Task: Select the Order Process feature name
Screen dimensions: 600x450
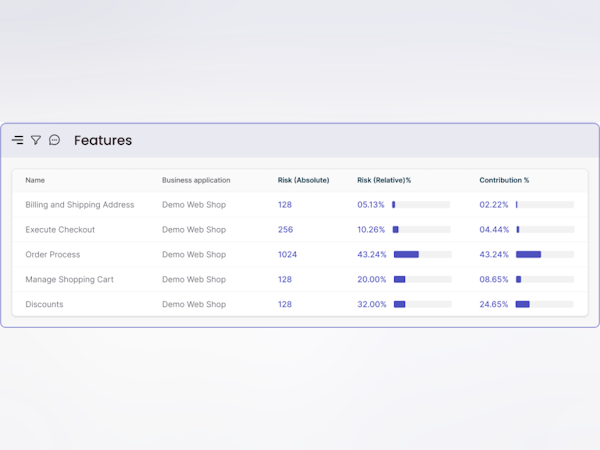Action: coord(53,254)
